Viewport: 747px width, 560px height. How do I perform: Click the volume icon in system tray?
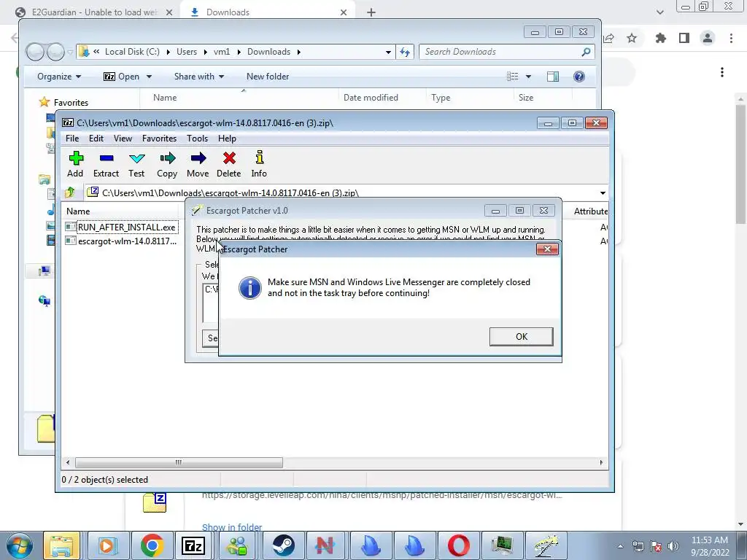pos(673,546)
